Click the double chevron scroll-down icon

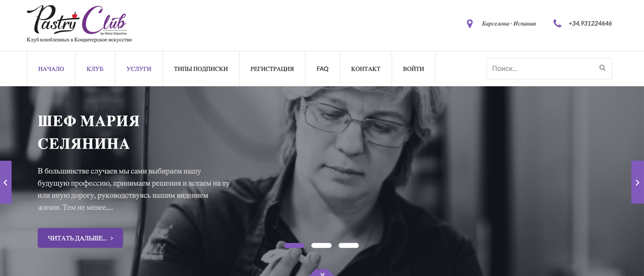click(x=322, y=273)
